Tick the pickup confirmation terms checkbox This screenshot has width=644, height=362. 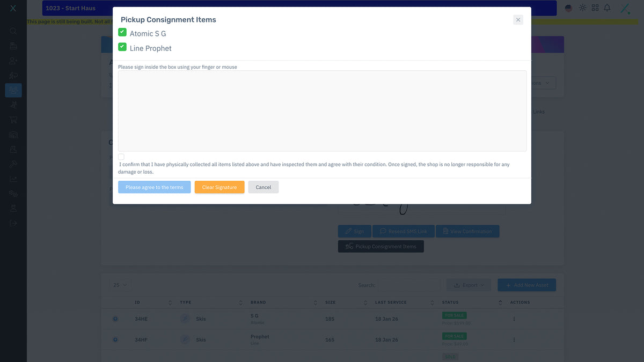pos(121,157)
